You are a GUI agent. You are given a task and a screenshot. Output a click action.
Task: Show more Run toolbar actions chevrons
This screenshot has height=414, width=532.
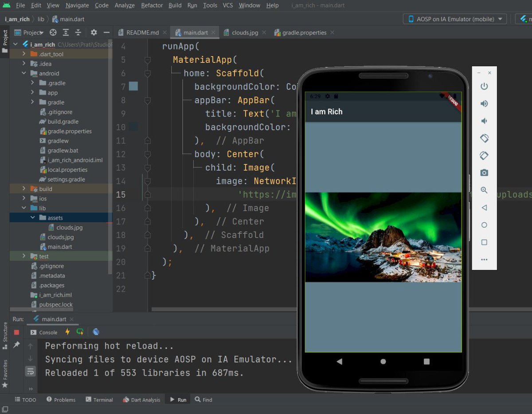[30, 389]
